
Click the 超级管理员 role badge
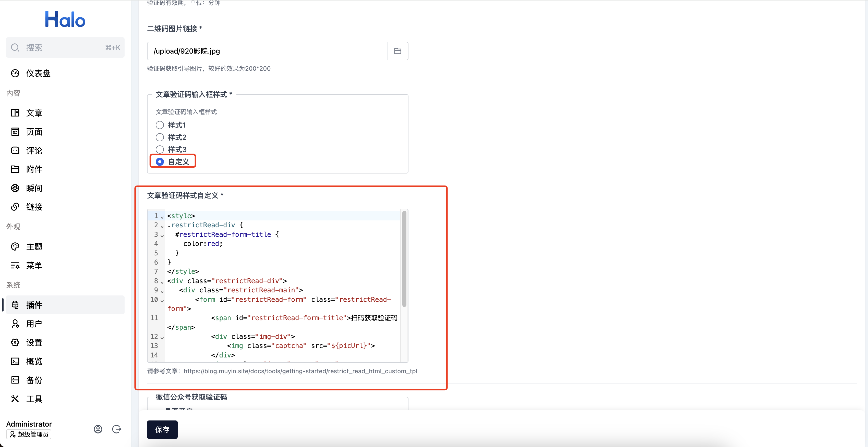coord(29,434)
